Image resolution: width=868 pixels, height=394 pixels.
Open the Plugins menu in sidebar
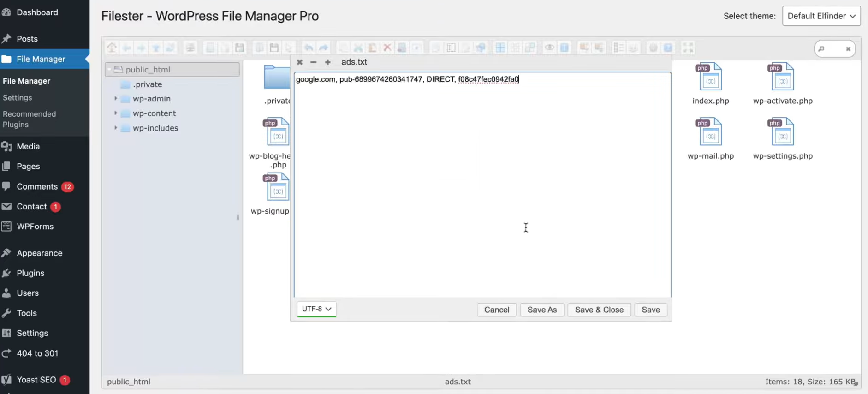(30, 273)
